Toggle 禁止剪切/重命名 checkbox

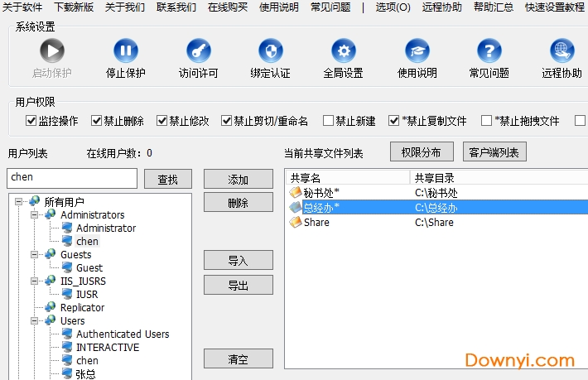pyautogui.click(x=226, y=121)
